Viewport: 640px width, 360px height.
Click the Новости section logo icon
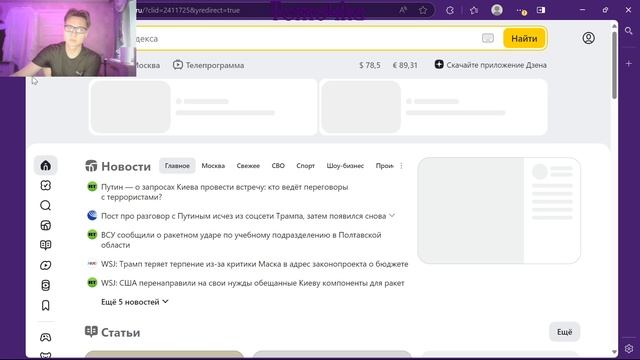pos(91,166)
